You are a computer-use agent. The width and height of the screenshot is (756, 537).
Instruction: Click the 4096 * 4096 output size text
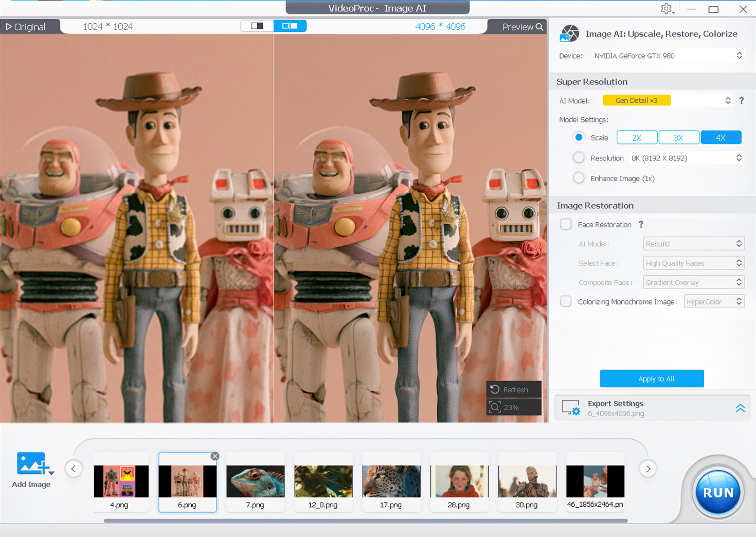pyautogui.click(x=440, y=26)
